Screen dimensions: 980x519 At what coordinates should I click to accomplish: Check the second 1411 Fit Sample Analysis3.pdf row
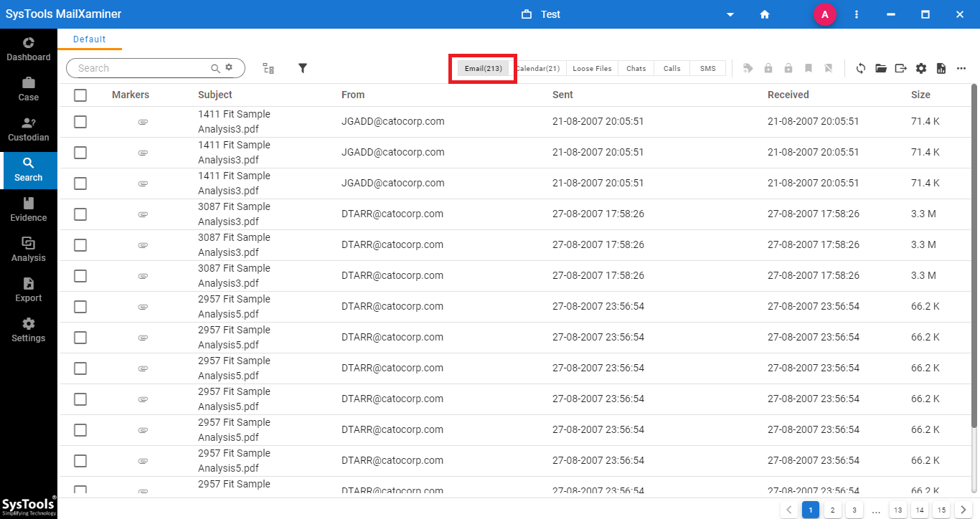click(x=80, y=153)
